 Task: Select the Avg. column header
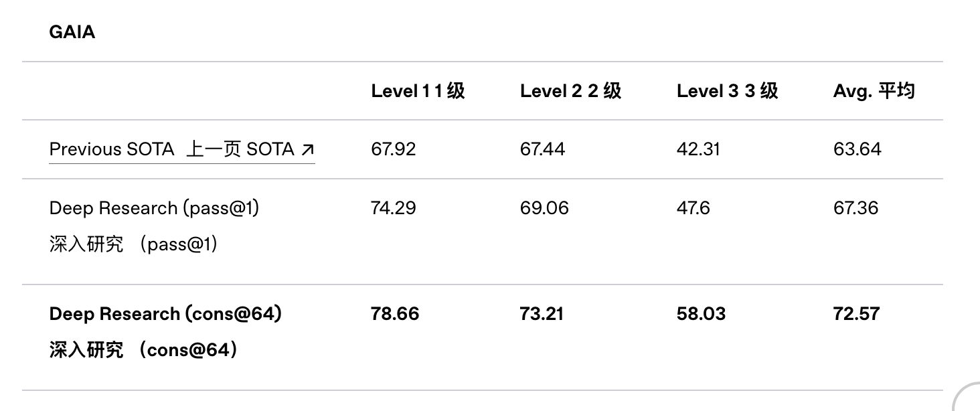(x=874, y=91)
